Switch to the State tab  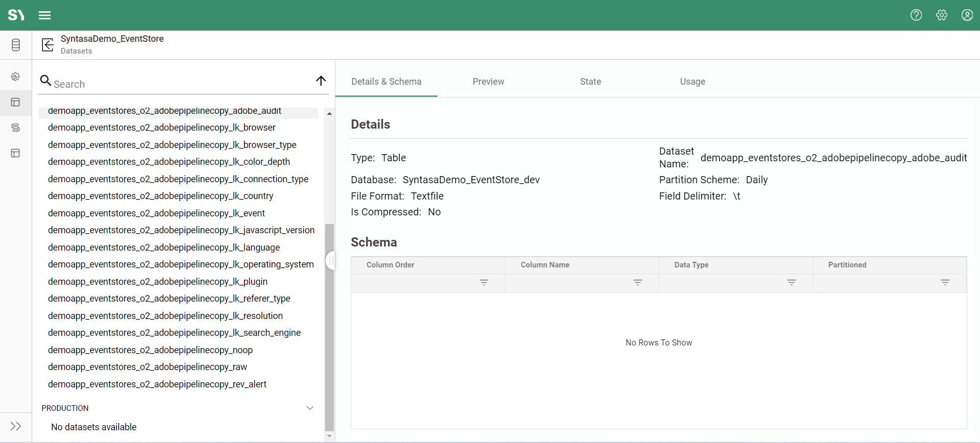(x=590, y=82)
